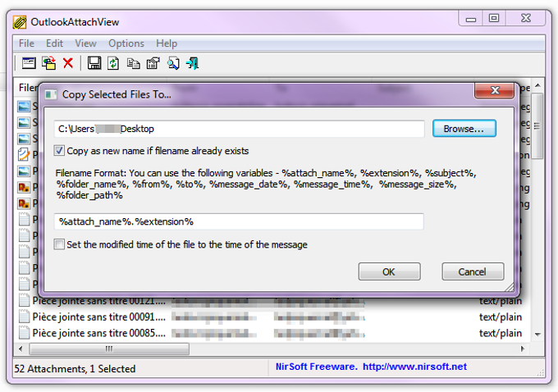The image size is (558, 392).
Task: Click the Browse... button
Action: [x=464, y=129]
